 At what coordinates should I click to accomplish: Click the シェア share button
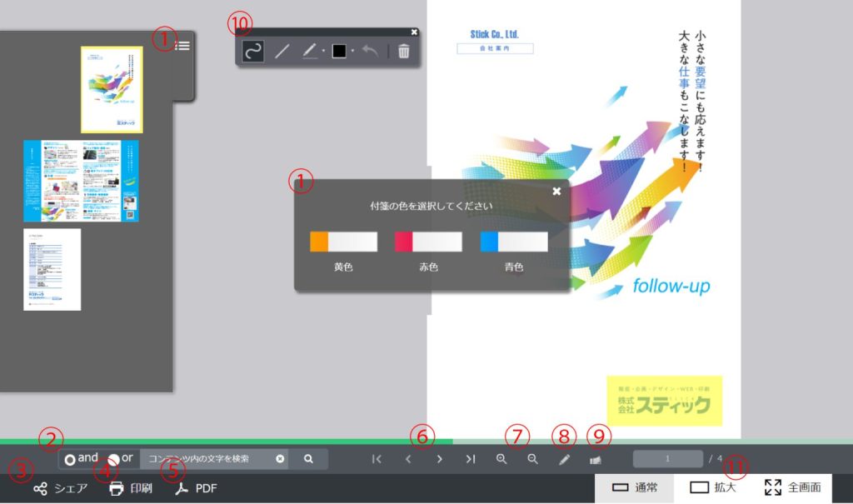60,489
